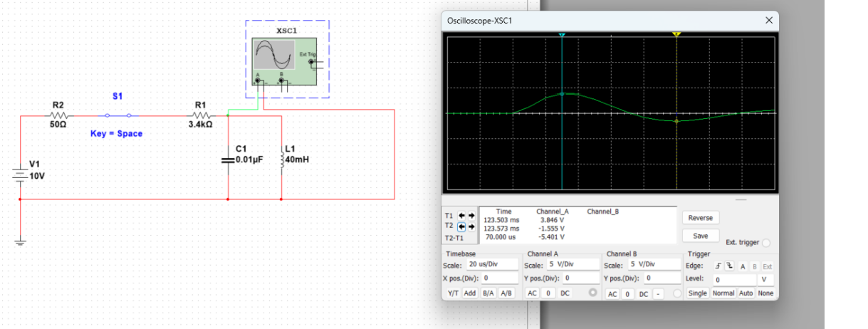The height and width of the screenshot is (329, 868).
Task: Close the Oscilloscope-XSC1 window
Action: [768, 21]
